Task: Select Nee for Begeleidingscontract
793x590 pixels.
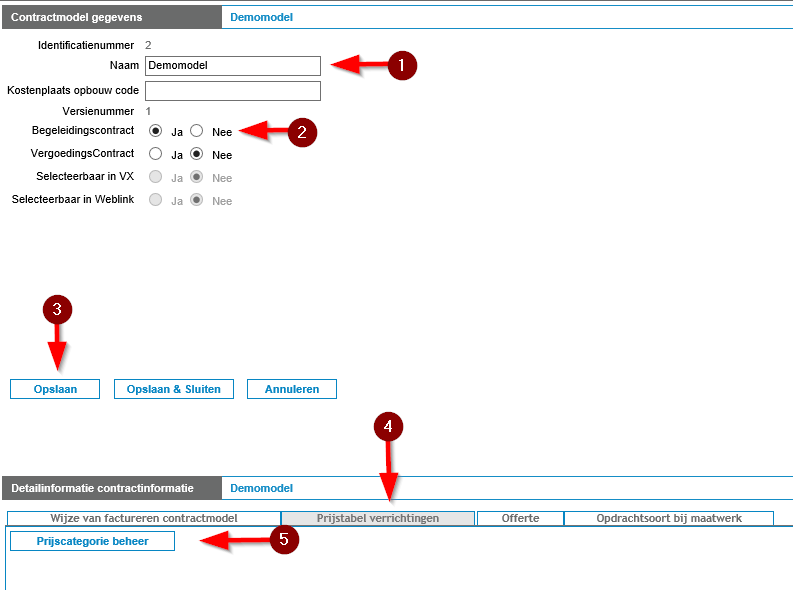Action: coord(197,131)
